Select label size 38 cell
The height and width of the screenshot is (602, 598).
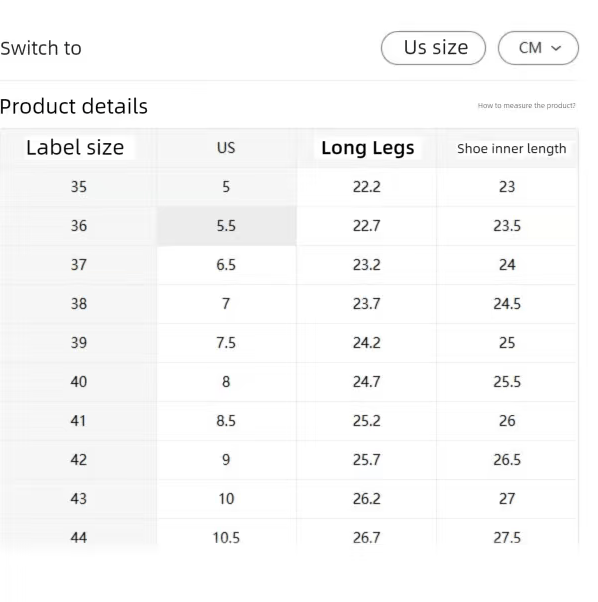click(x=79, y=304)
